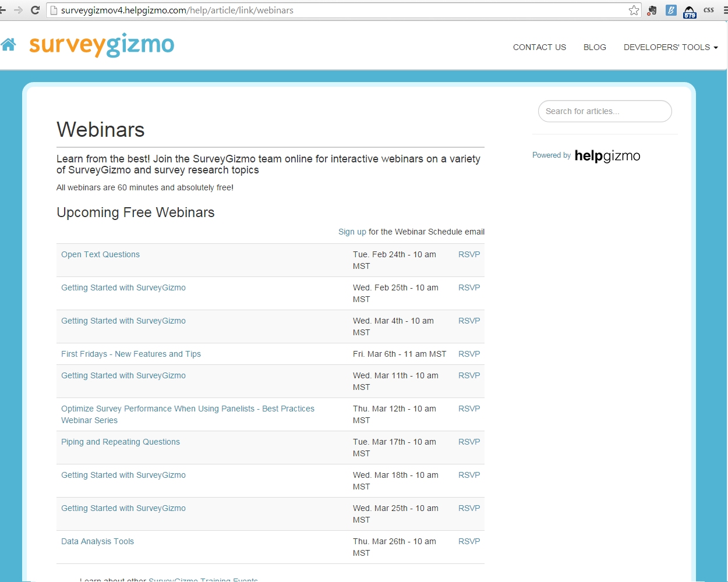Open Getting Started webinar on Mar 11th
This screenshot has width=728, height=582.
[123, 375]
